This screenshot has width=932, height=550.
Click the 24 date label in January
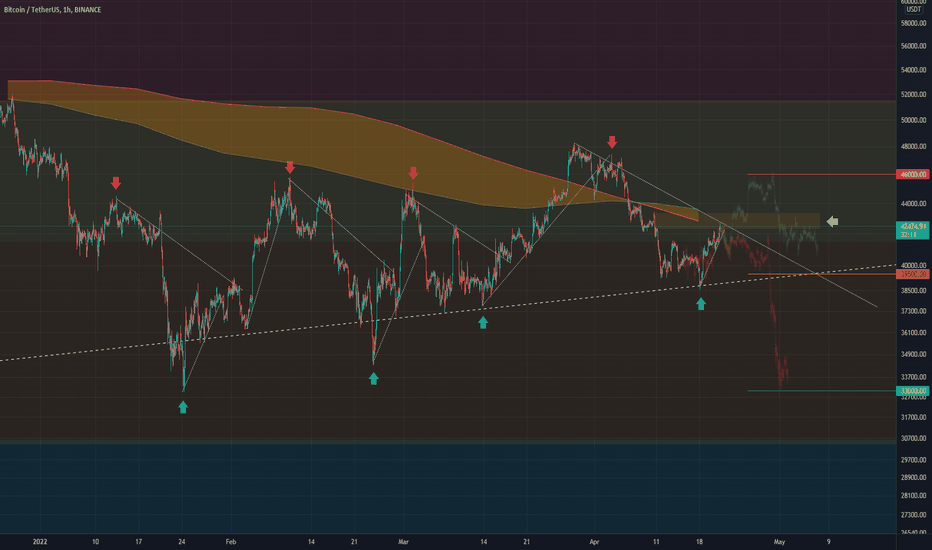click(x=182, y=542)
